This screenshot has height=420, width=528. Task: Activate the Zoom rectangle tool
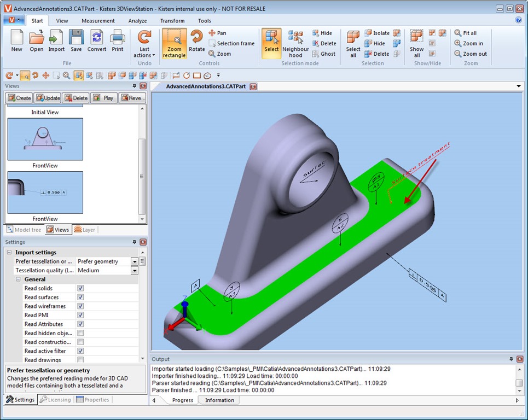point(174,43)
